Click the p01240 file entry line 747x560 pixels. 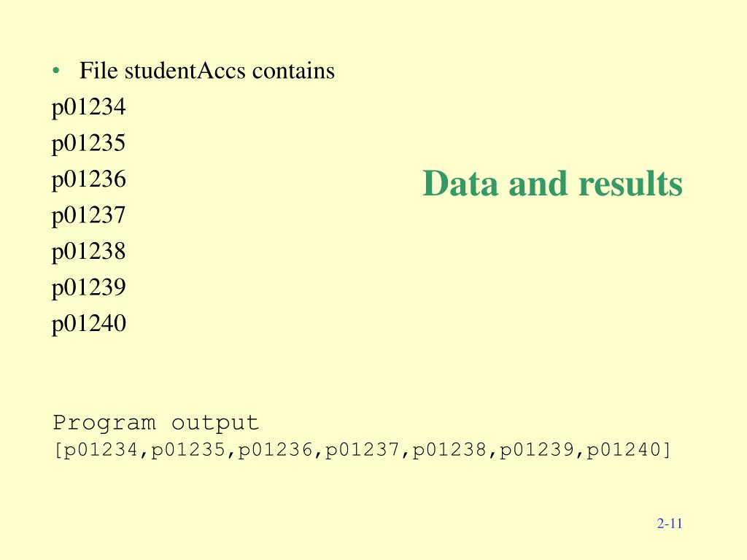(x=88, y=324)
